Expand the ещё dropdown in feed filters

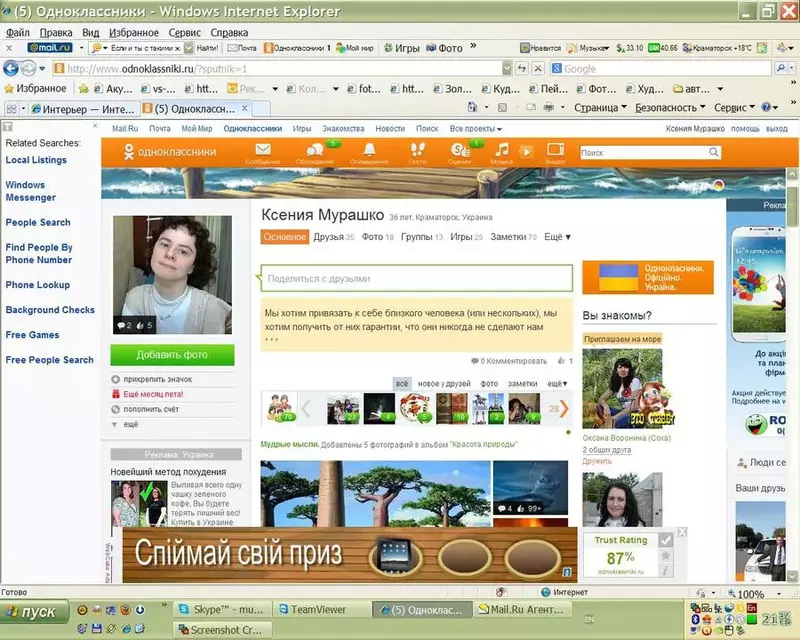(557, 383)
